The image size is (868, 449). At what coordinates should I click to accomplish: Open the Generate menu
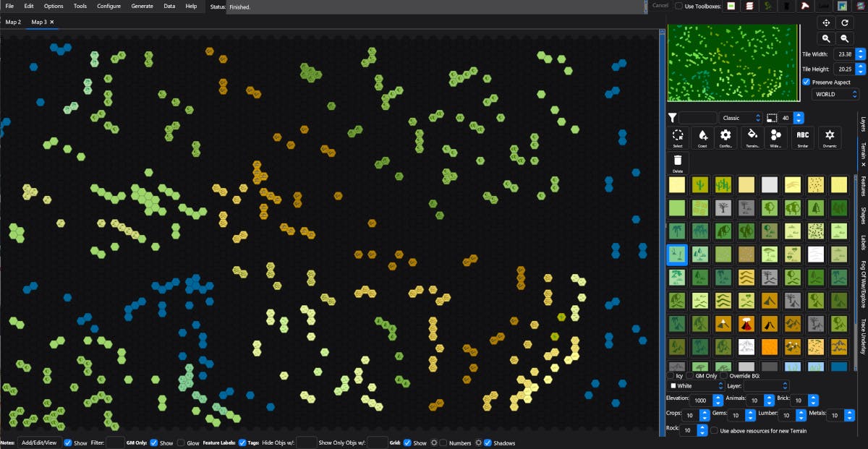coord(142,6)
